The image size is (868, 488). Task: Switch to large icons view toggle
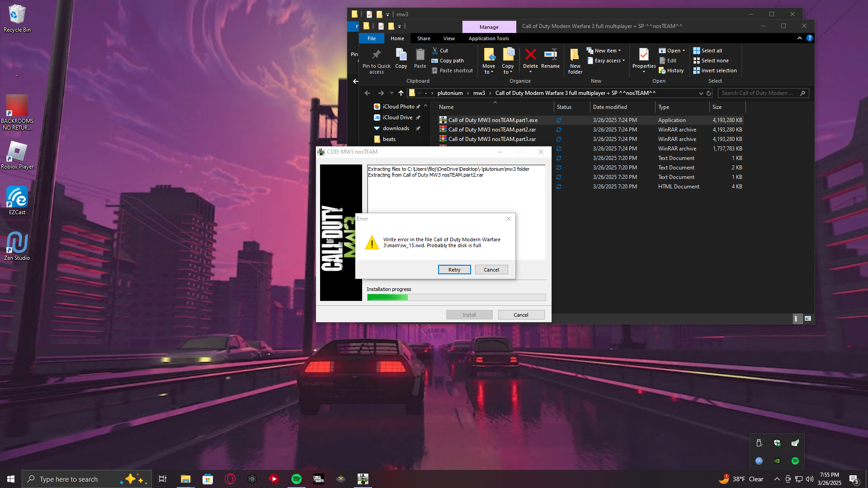pos(808,319)
